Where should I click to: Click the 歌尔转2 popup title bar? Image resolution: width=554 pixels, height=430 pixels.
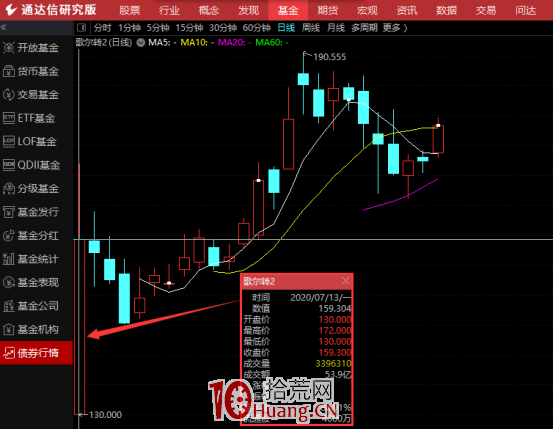296,281
